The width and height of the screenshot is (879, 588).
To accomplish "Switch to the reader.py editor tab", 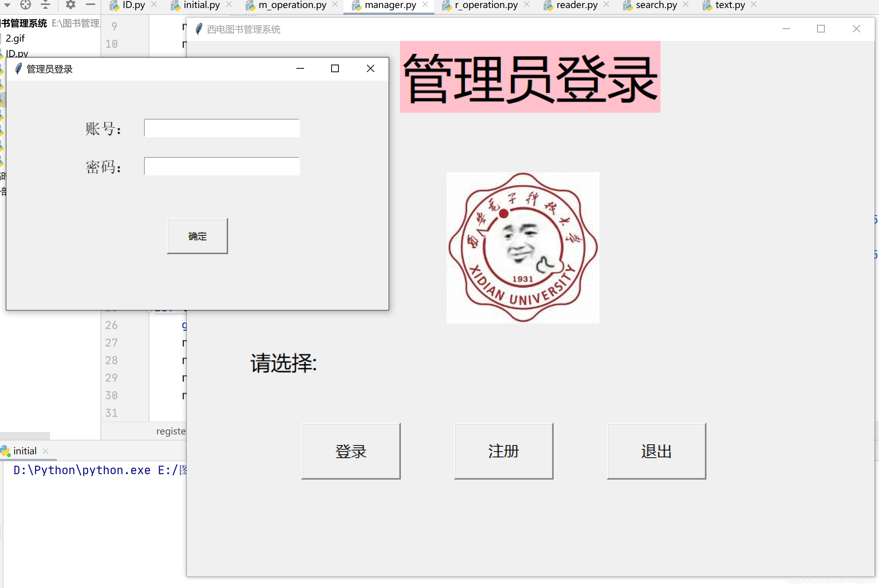I will tap(576, 5).
